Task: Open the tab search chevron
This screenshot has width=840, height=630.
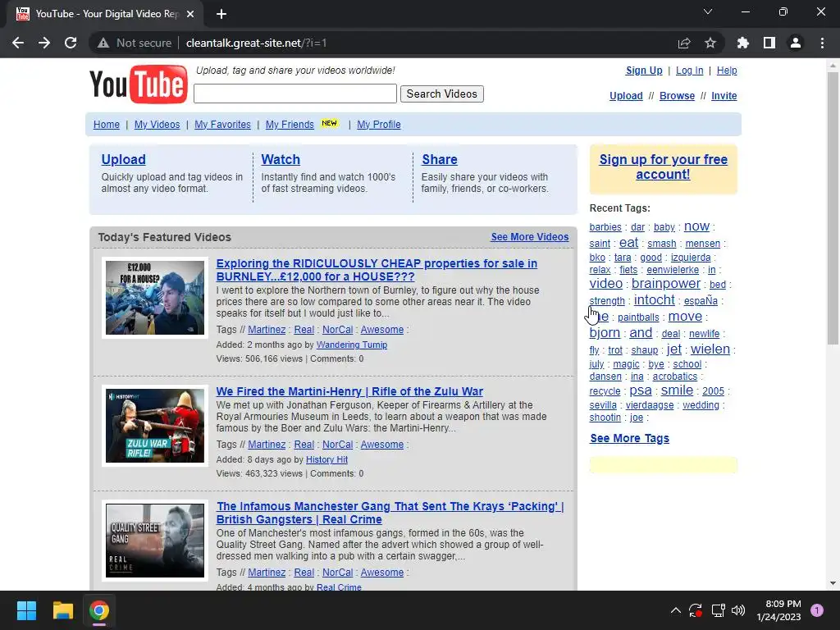Action: point(708,11)
